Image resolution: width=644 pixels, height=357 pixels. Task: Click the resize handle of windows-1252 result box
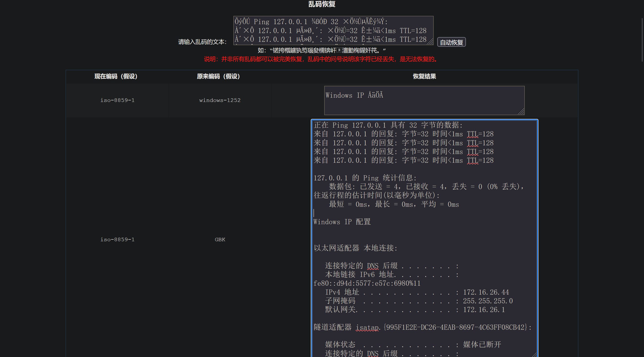pyautogui.click(x=521, y=112)
